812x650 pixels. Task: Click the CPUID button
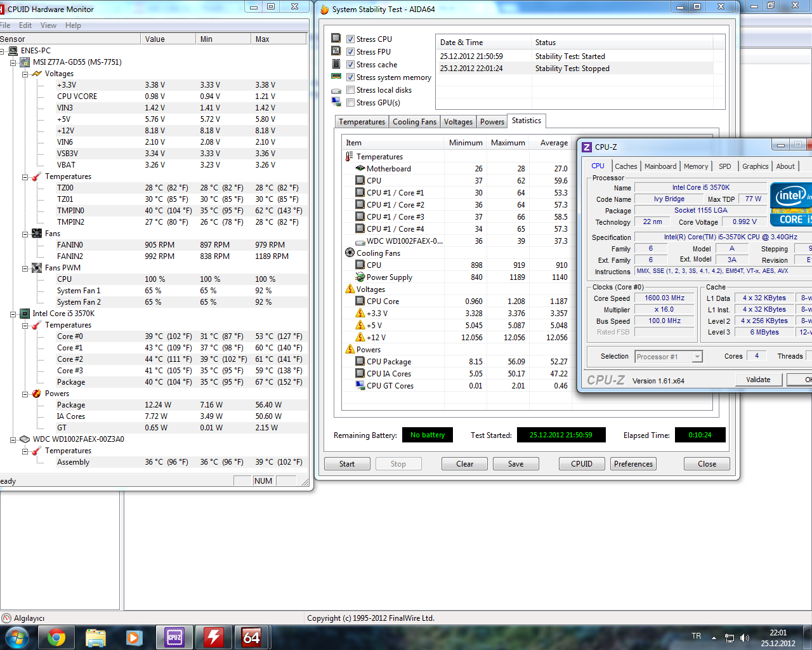(582, 464)
